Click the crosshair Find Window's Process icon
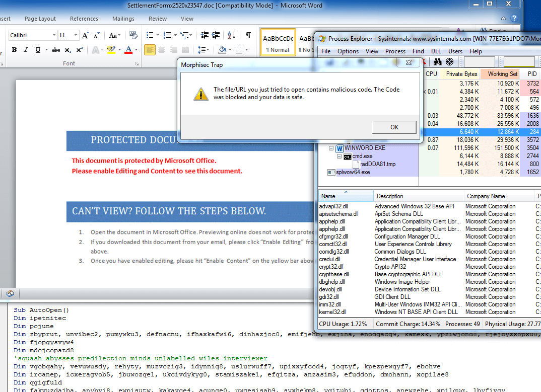Screen dimensions: 541x392 [449, 62]
